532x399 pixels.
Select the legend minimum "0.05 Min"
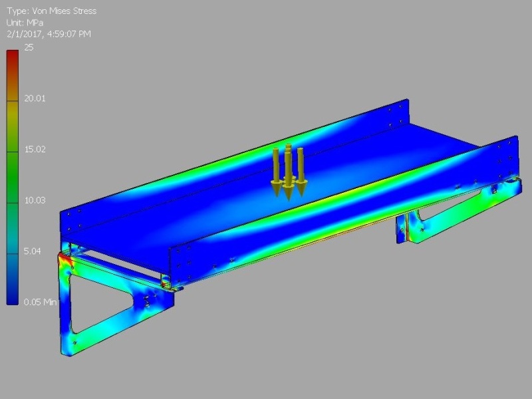click(x=40, y=302)
